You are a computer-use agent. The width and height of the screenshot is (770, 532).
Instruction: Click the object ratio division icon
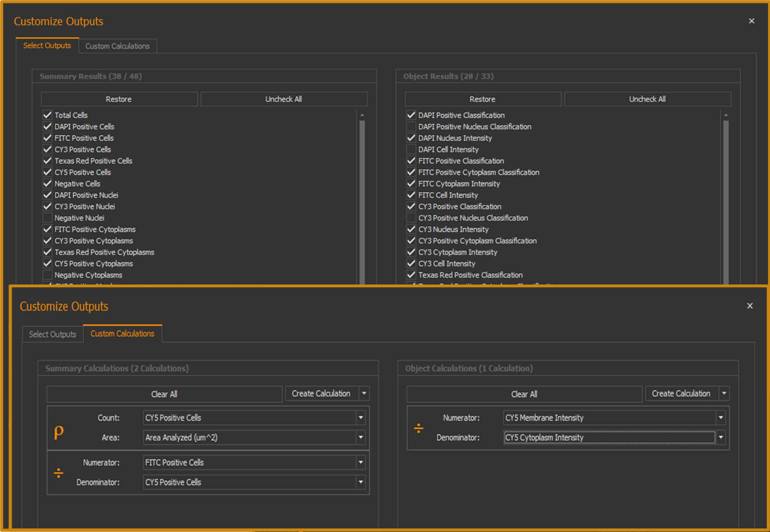(x=419, y=428)
